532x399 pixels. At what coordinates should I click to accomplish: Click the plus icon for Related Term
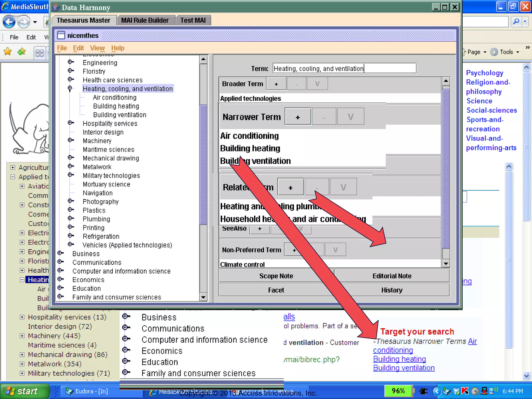tap(290, 187)
